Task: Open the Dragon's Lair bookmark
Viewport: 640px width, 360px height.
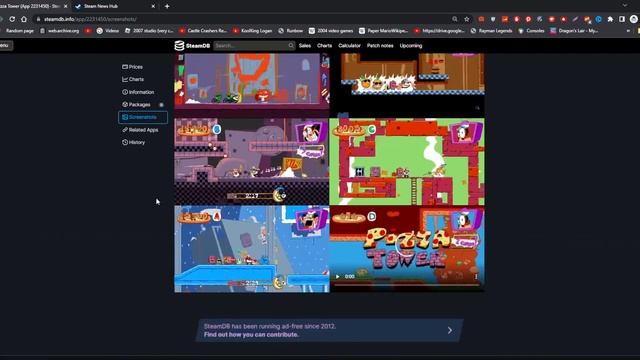Action: click(574, 31)
